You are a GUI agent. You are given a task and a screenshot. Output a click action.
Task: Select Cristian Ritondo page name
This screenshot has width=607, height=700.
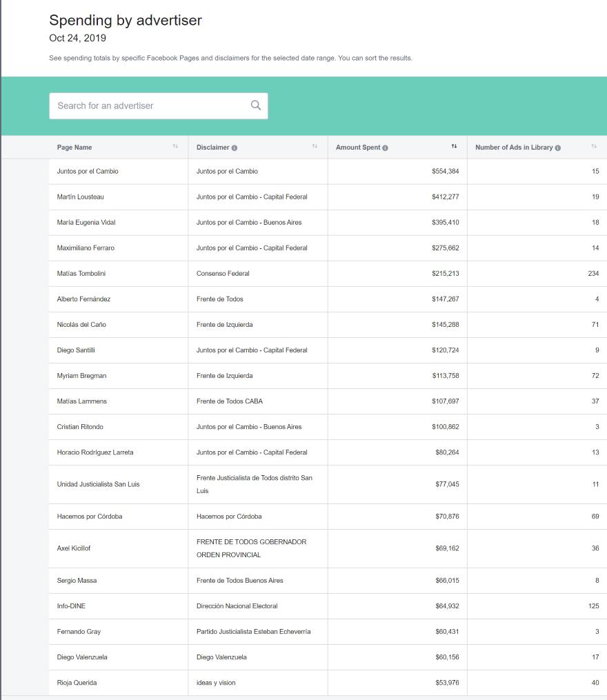[80, 427]
